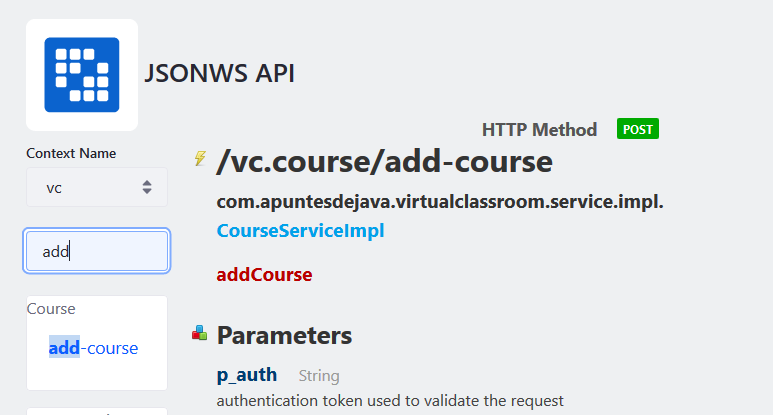Click the authentication token description text

pos(389,401)
